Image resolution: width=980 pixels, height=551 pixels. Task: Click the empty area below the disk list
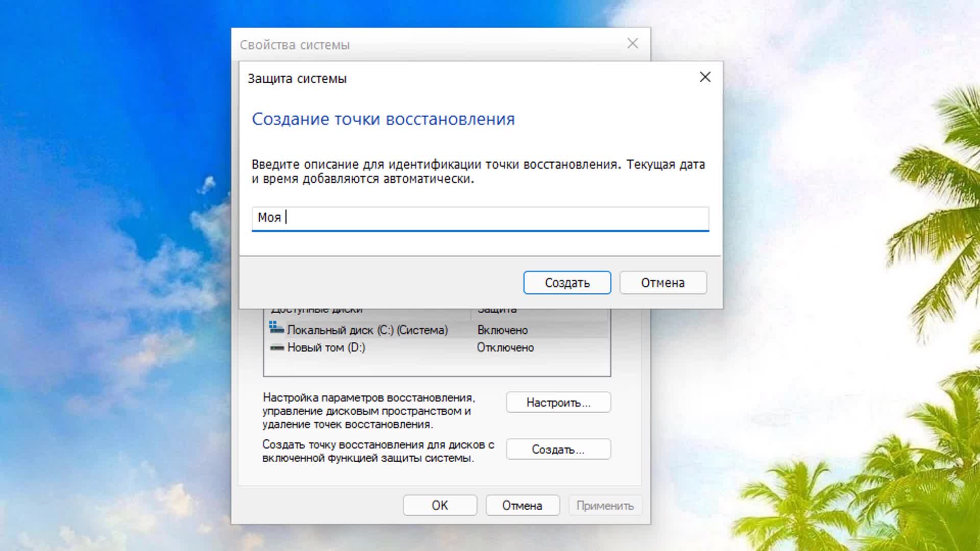(x=436, y=365)
